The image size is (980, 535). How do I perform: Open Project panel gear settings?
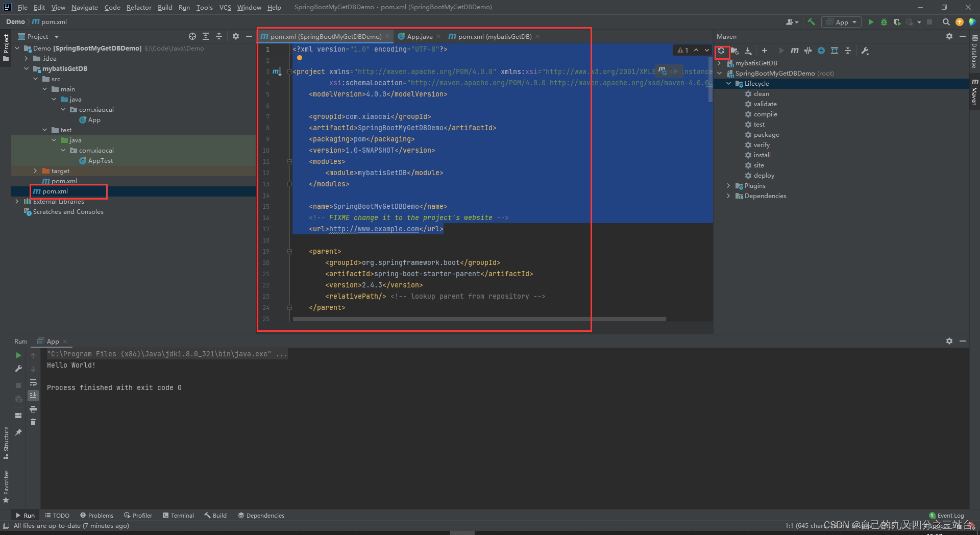point(235,36)
